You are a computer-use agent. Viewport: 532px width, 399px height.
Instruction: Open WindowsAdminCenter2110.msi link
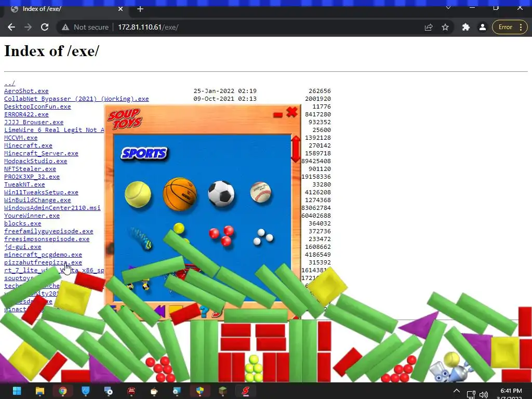click(52, 208)
